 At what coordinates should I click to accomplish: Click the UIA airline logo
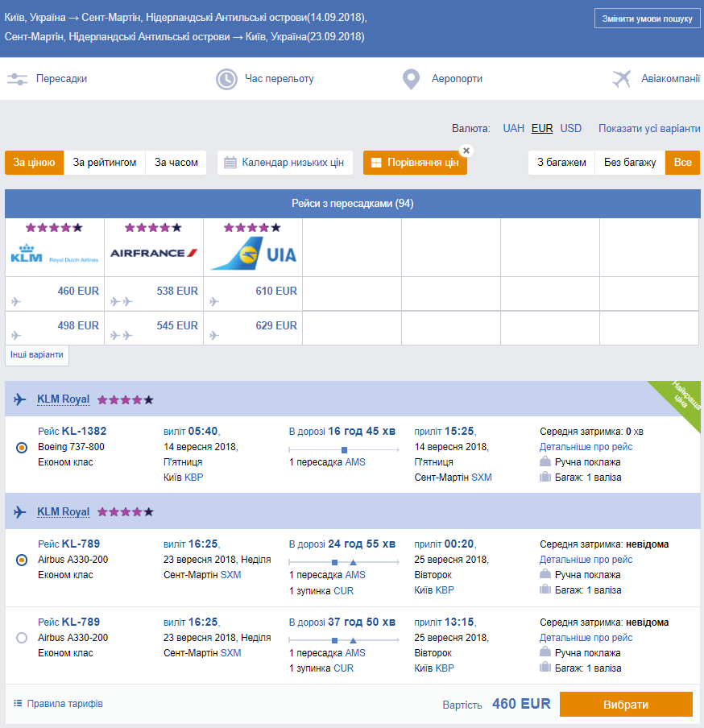point(253,254)
